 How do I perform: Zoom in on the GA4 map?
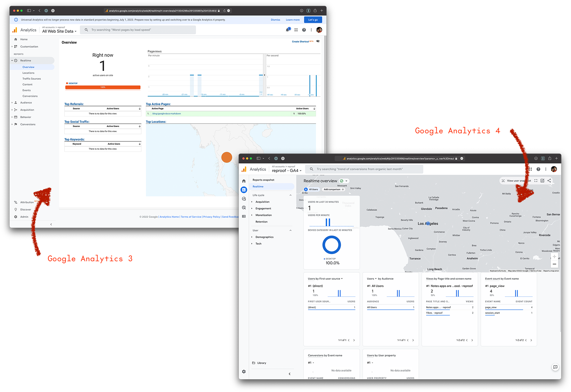point(554,257)
